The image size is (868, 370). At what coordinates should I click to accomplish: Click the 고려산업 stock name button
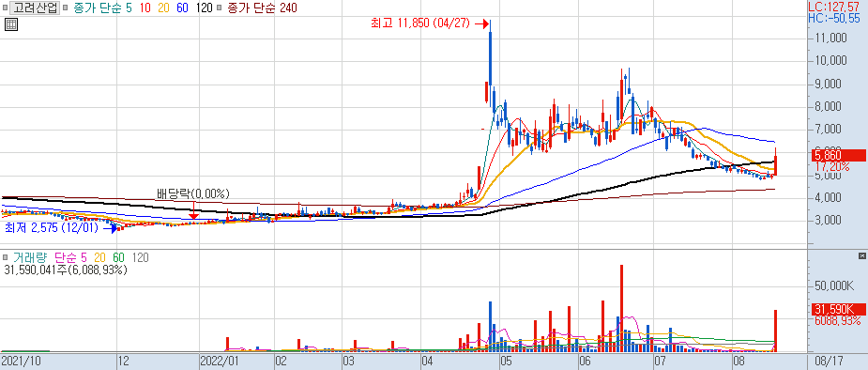click(x=35, y=8)
